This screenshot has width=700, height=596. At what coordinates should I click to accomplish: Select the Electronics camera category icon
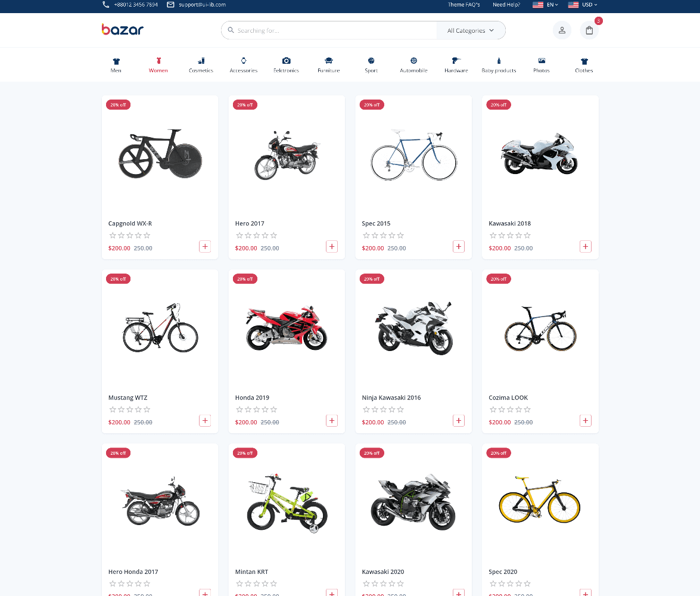[x=286, y=61]
